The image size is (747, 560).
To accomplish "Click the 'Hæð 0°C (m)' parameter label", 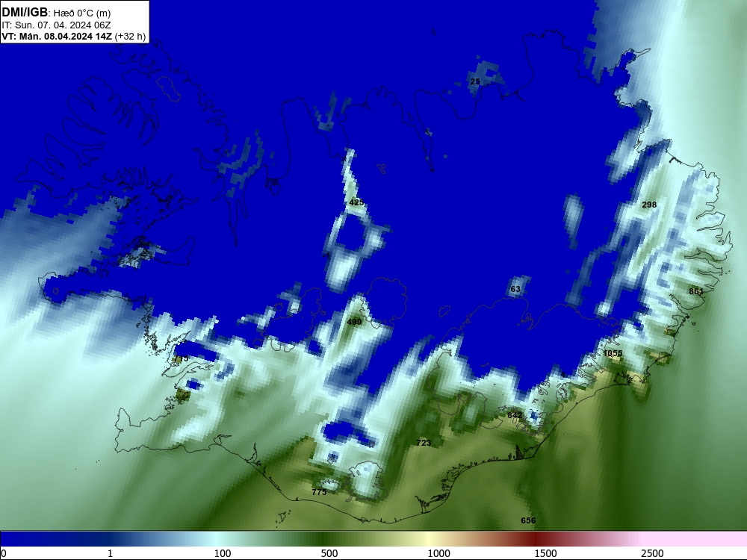I will pyautogui.click(x=82, y=13).
